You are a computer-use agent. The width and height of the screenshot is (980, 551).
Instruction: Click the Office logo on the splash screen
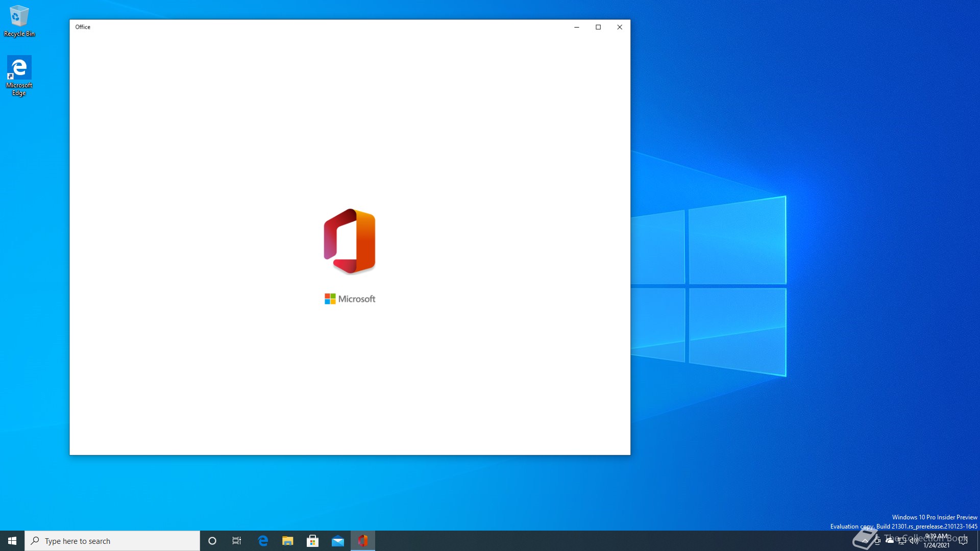(x=350, y=241)
